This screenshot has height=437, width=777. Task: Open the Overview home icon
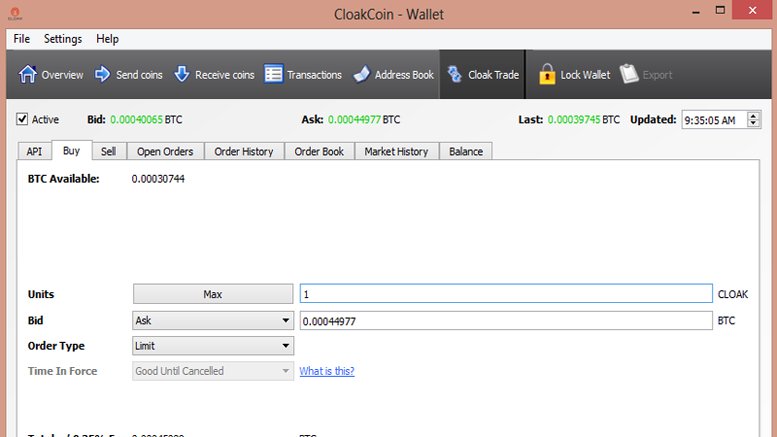(28, 74)
